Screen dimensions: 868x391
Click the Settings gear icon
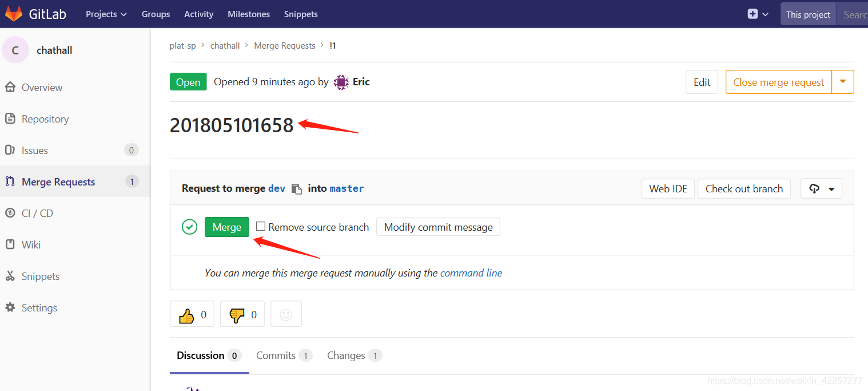click(x=10, y=307)
